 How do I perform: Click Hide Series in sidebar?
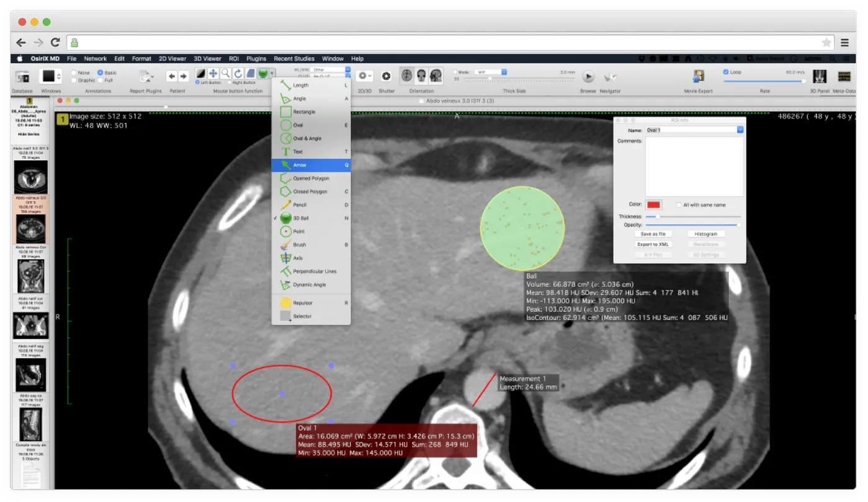pos(29,135)
